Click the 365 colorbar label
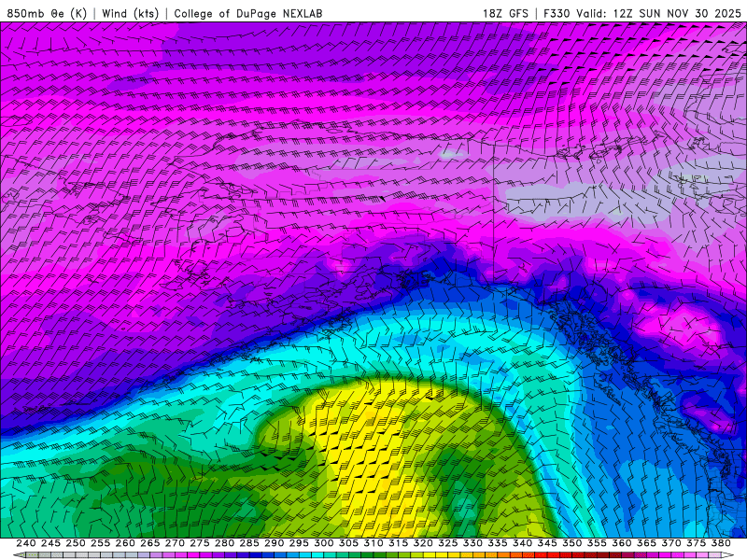 click(646, 543)
